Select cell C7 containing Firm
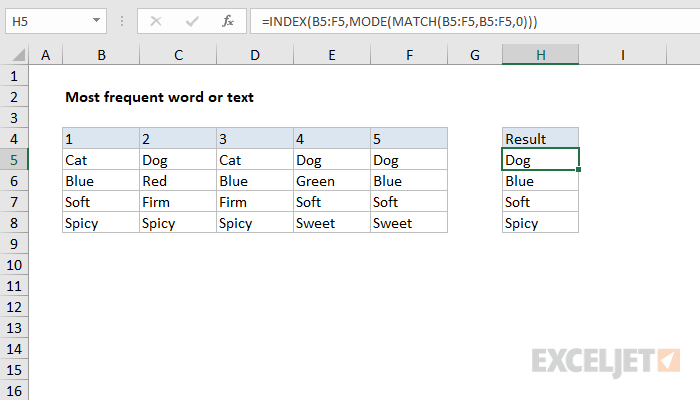The height and width of the screenshot is (400, 700). (x=178, y=202)
